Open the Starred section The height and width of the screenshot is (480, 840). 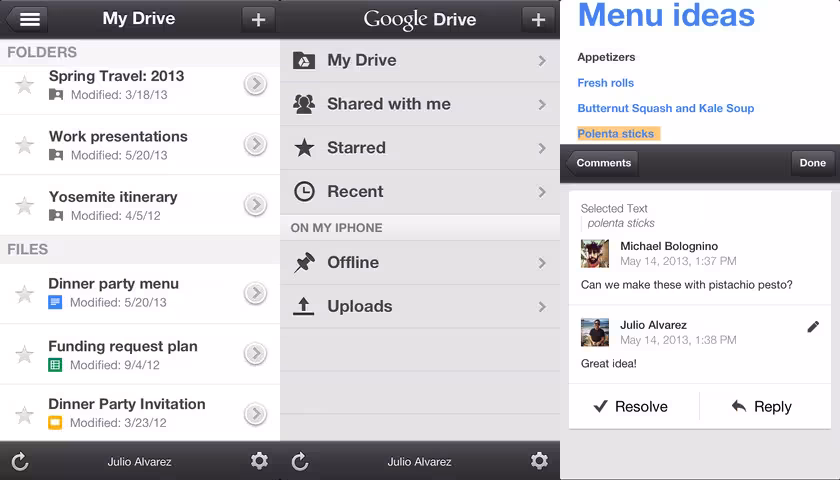point(420,148)
